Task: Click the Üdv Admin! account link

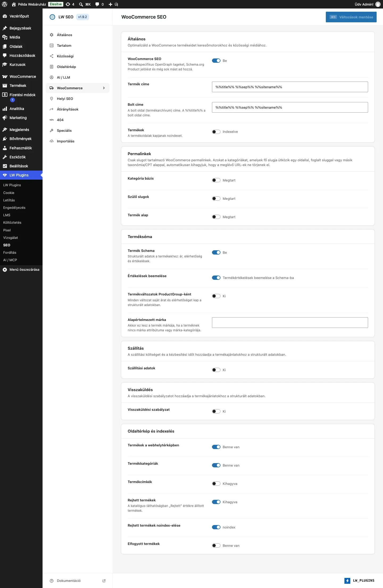Action: [x=367, y=4]
